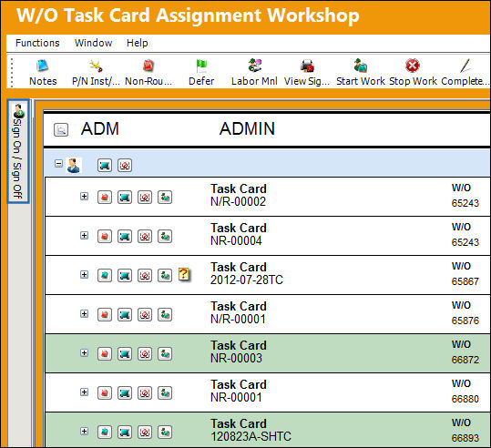Expand the 120823A-SHTC task card row
491x448 pixels.
click(84, 431)
